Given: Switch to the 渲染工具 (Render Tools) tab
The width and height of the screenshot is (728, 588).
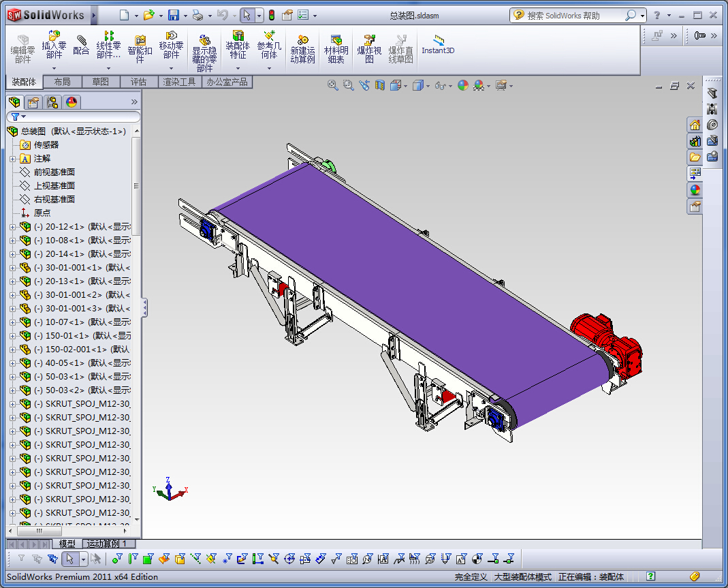Looking at the screenshot, I should pyautogui.click(x=179, y=82).
